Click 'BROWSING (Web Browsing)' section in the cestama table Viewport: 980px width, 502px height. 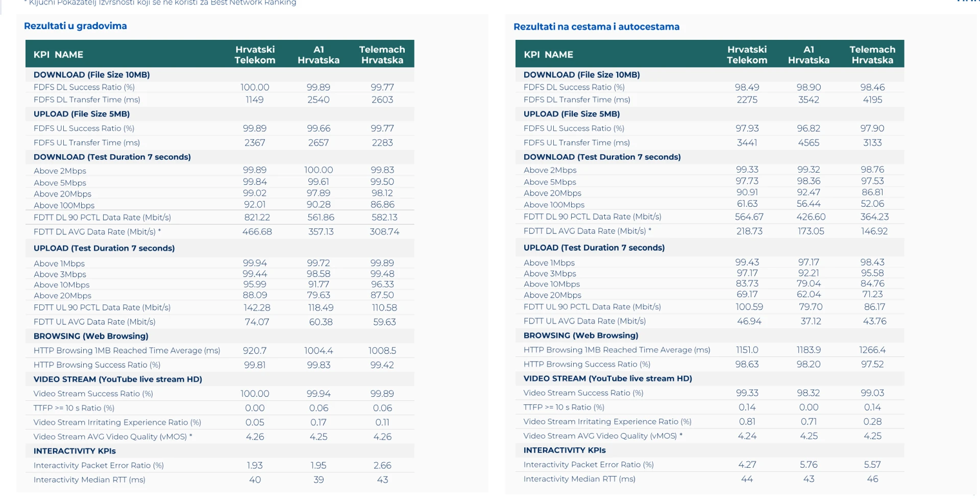click(x=581, y=336)
